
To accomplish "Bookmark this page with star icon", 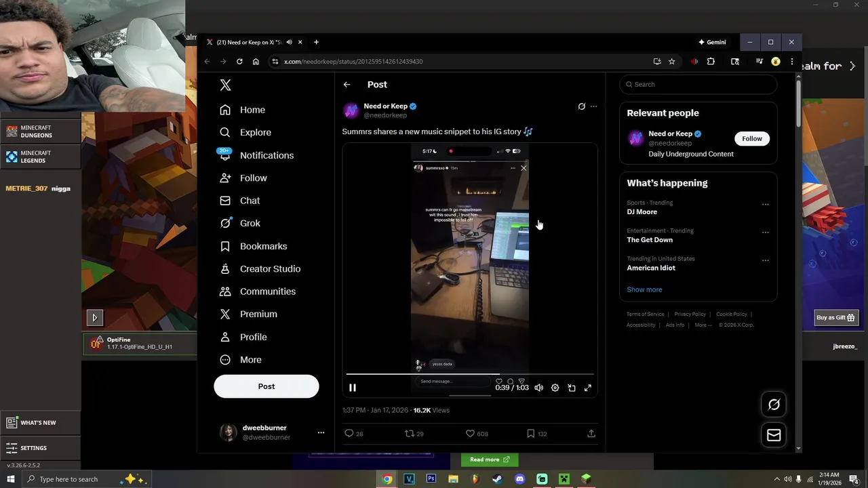I will pyautogui.click(x=671, y=61).
